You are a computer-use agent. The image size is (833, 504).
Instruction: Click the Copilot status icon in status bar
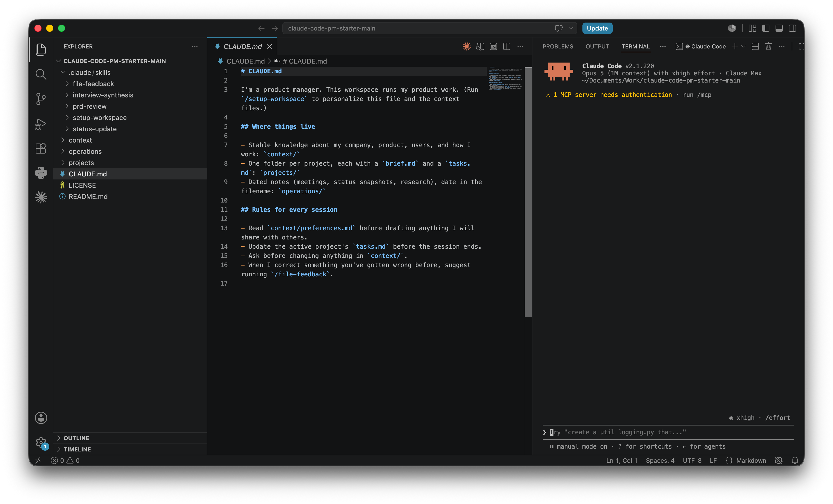point(779,460)
